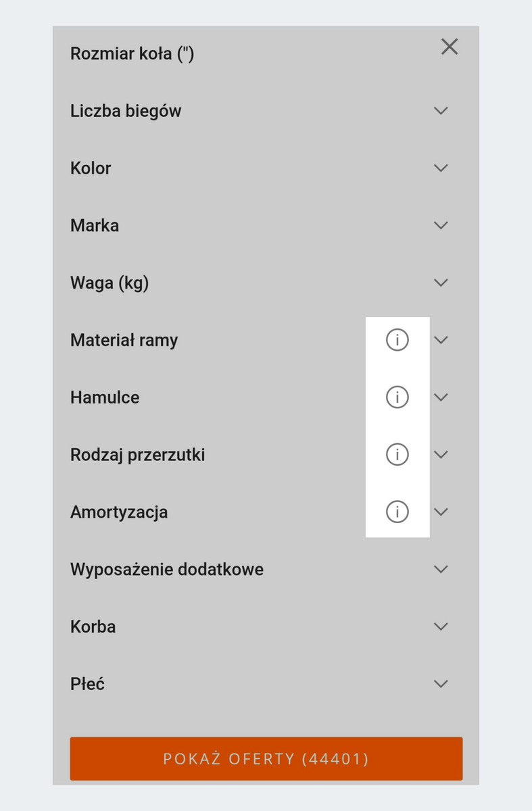The width and height of the screenshot is (532, 811).
Task: Expand the Płeć filter section
Action: 441,684
